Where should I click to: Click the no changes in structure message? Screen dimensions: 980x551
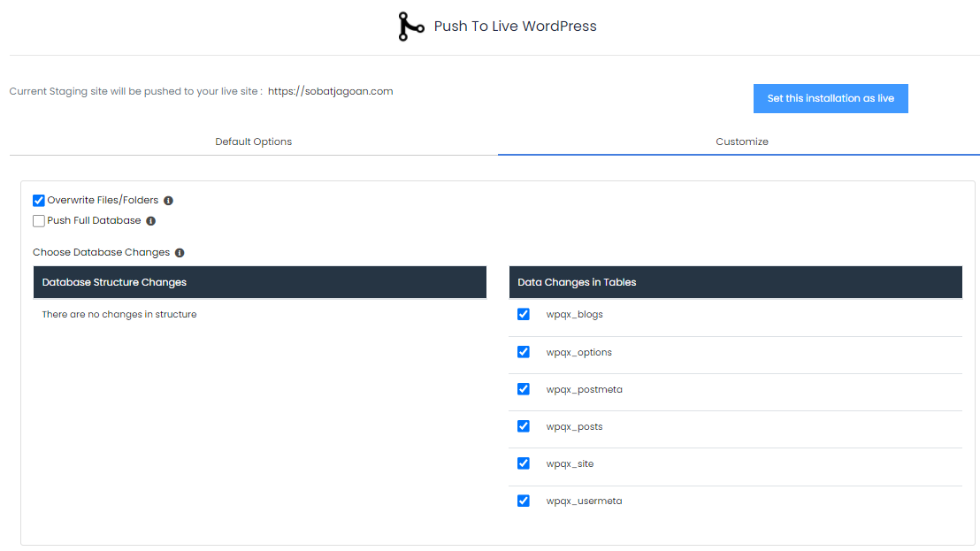(x=119, y=314)
